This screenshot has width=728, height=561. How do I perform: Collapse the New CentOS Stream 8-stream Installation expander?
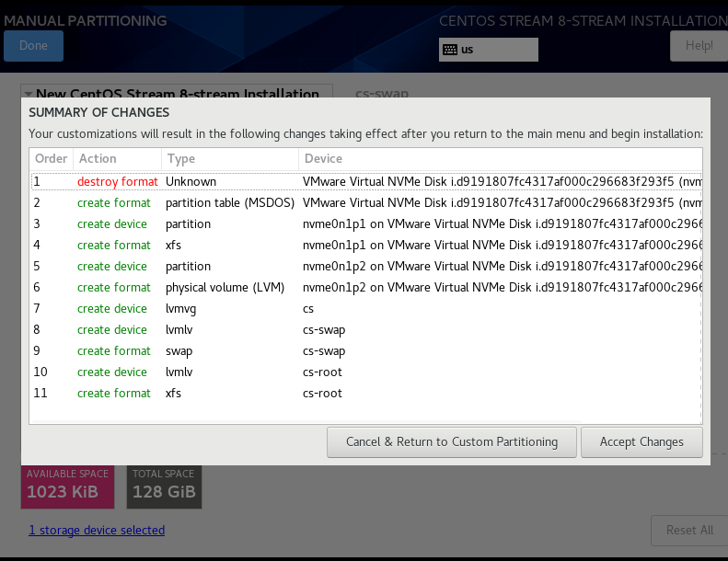(29, 94)
